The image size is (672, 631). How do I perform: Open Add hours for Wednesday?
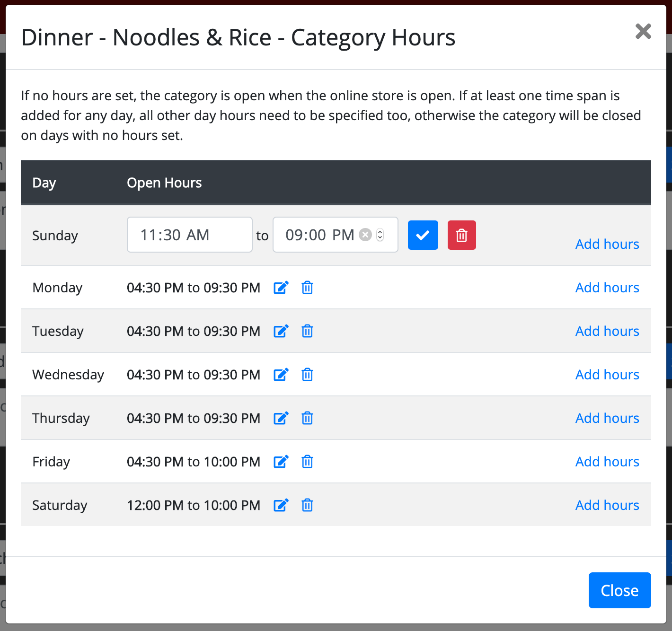[x=607, y=375]
